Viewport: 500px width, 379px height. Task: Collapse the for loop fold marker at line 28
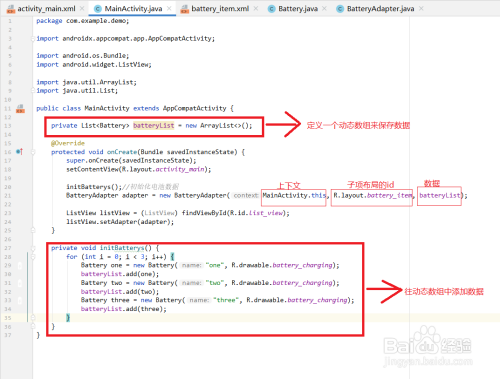click(x=33, y=257)
